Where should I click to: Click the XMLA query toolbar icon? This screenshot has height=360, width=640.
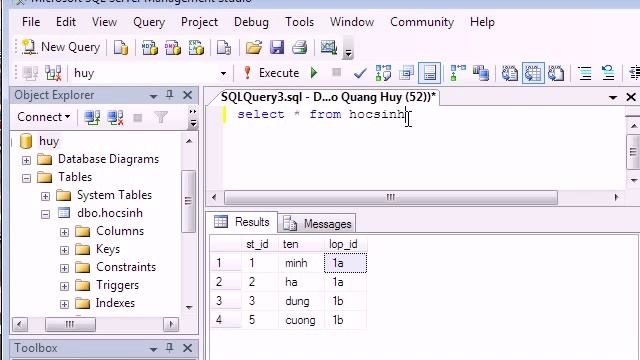click(196, 47)
